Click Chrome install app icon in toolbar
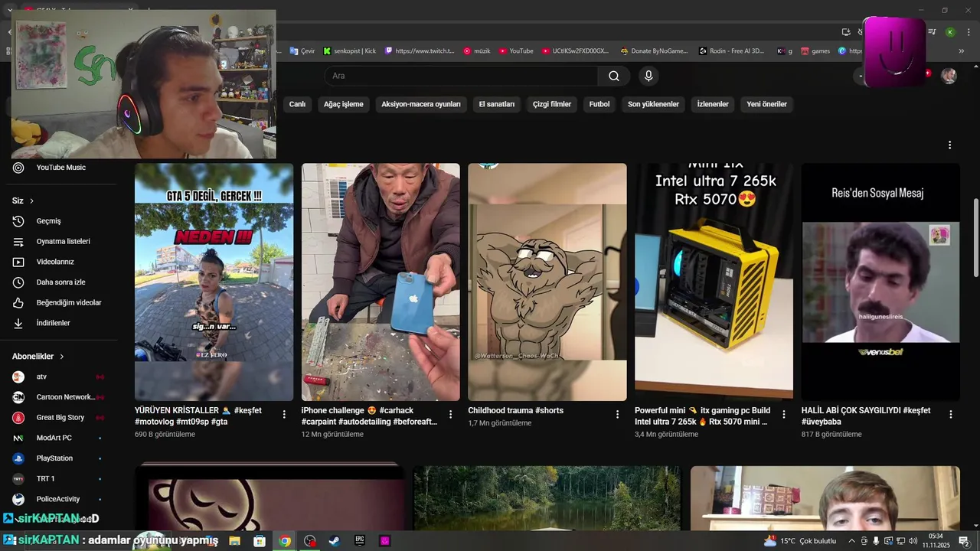 tap(846, 32)
